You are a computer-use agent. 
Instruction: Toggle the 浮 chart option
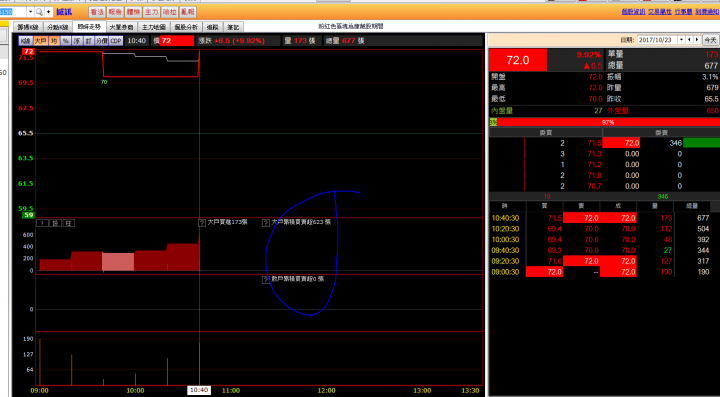[77, 41]
